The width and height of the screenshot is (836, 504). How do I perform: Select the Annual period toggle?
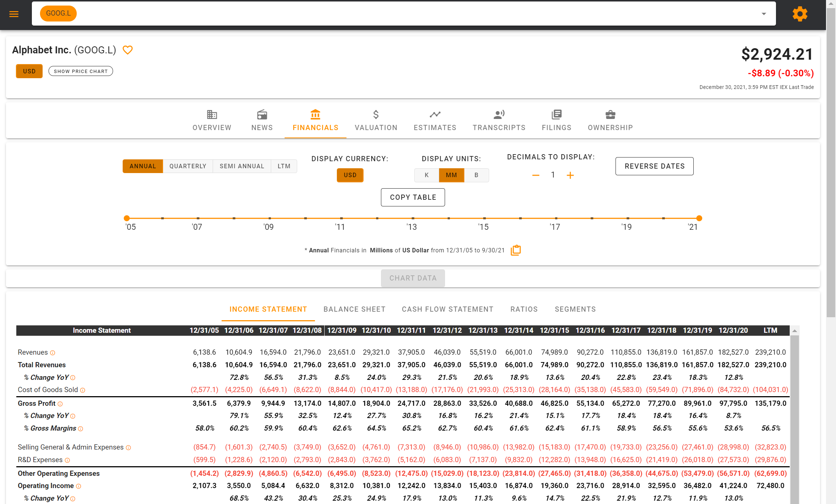click(x=143, y=166)
